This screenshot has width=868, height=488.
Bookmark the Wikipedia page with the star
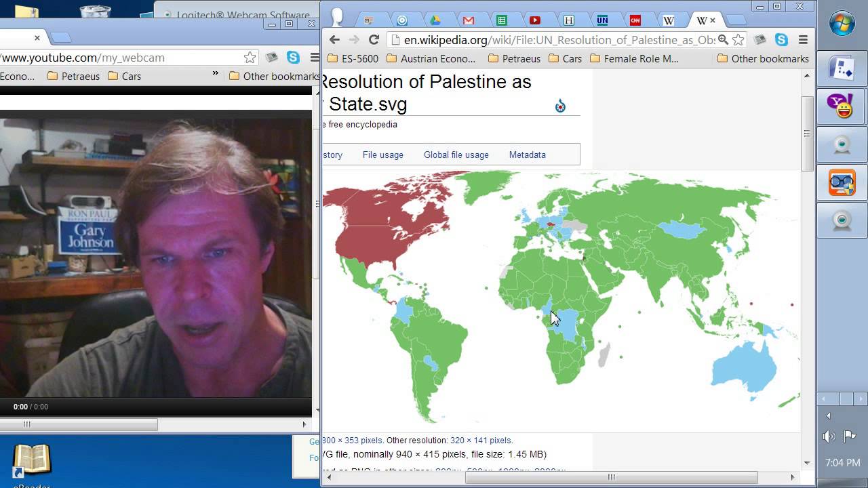[738, 40]
